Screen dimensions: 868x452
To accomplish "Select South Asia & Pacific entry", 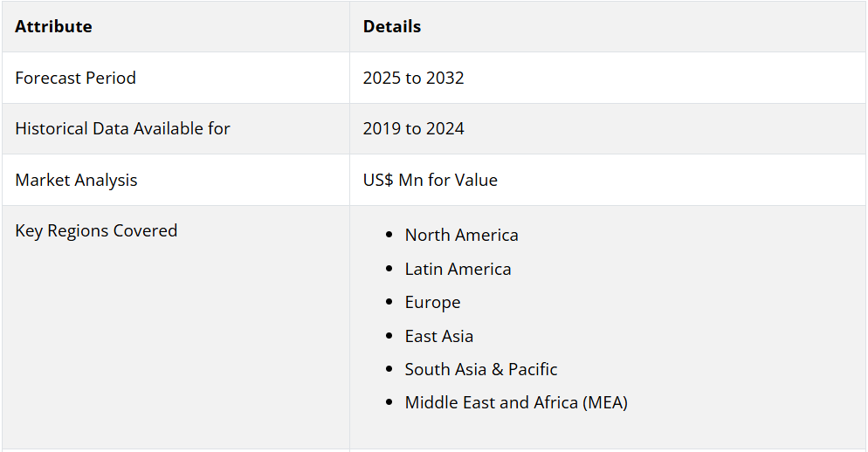I will point(481,370).
